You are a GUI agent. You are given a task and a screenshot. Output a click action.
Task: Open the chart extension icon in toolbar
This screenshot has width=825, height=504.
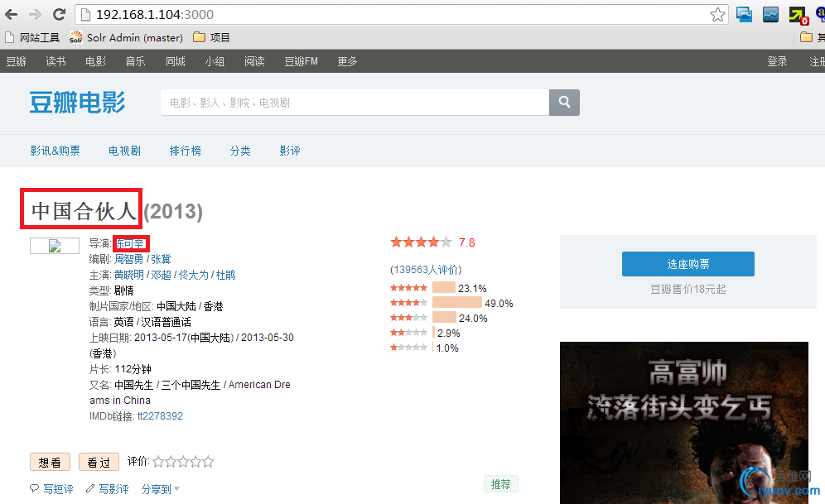click(770, 15)
